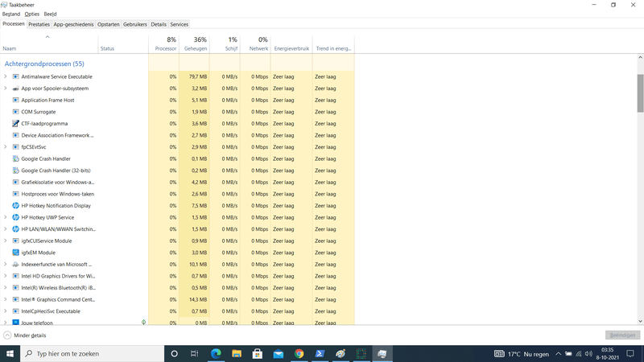This screenshot has width=644, height=362.
Task: Open weather widget showing 17°C Nu regen
Action: [521, 353]
